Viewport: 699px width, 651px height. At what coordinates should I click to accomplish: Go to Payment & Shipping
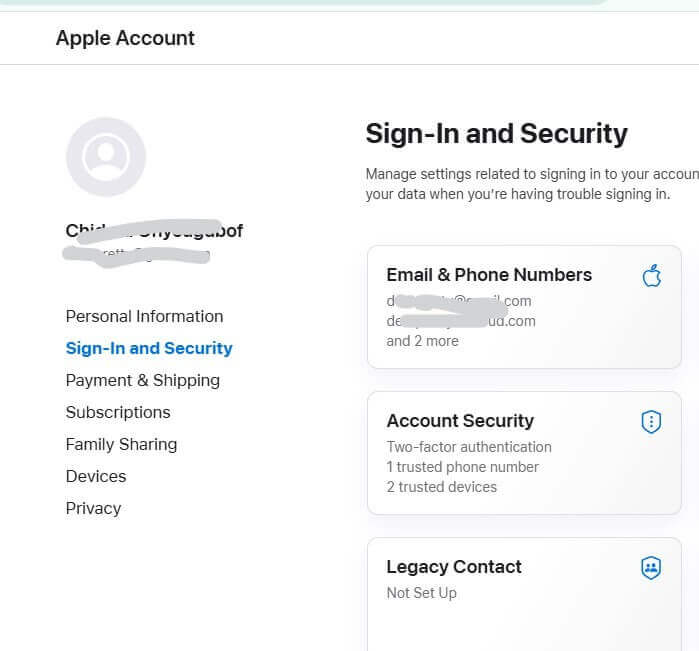(x=142, y=380)
